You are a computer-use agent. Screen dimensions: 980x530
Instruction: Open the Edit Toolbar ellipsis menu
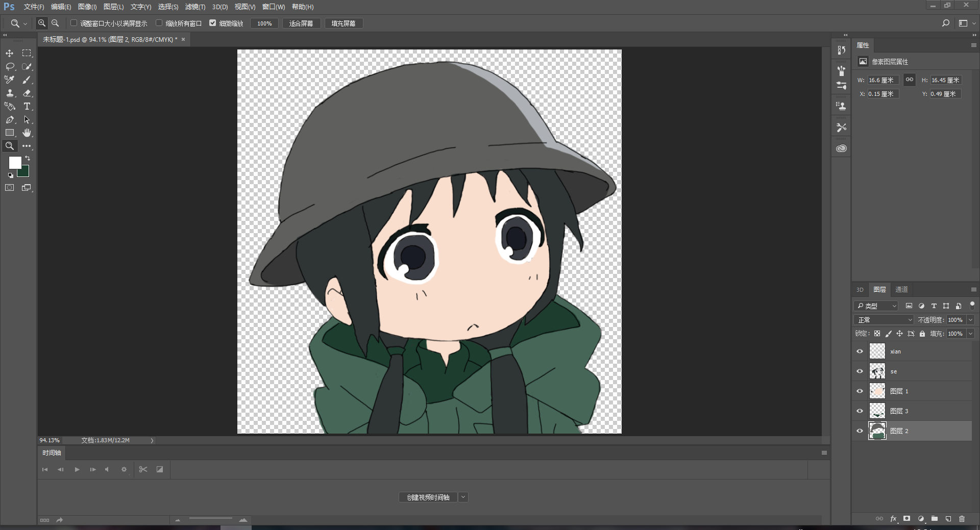click(x=27, y=146)
